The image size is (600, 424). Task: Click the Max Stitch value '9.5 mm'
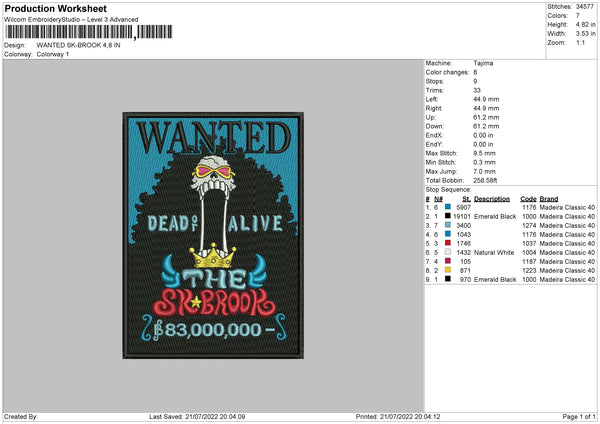click(x=484, y=153)
